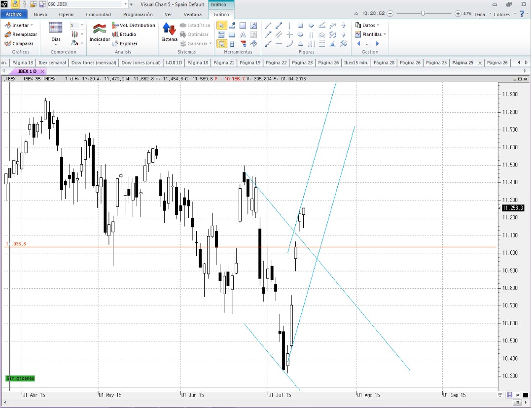Expand the paint bucket color dropdown

[x=82, y=43]
